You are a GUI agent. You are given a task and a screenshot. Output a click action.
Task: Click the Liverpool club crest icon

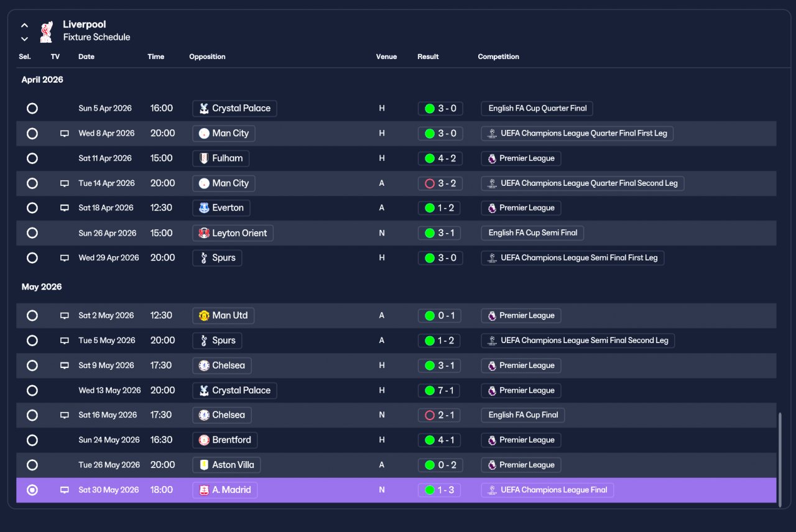(x=46, y=31)
